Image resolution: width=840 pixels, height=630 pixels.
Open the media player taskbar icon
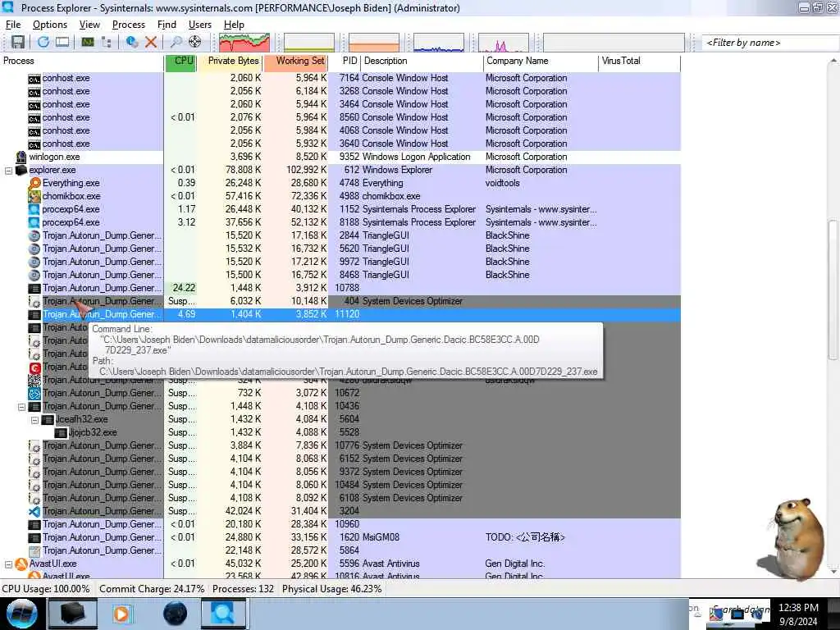click(122, 614)
